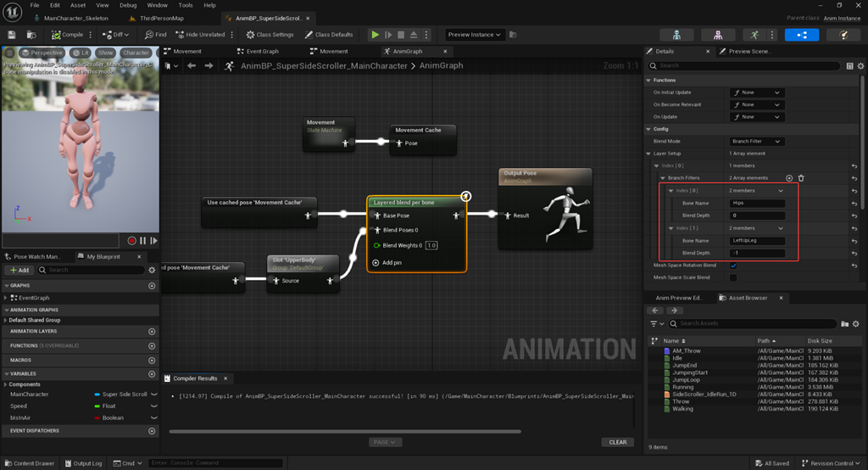Click the Hips Bone Name input field

[x=757, y=204]
